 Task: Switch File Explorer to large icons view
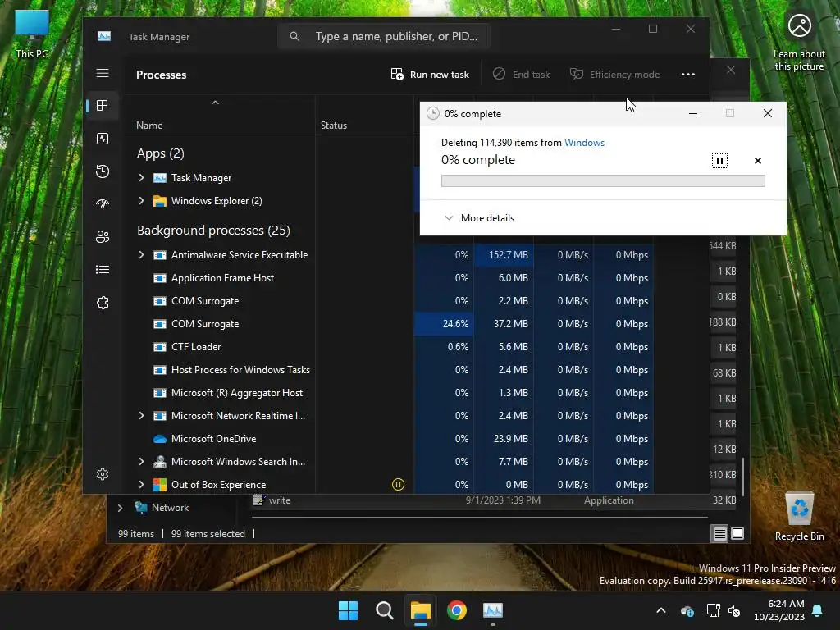point(737,533)
